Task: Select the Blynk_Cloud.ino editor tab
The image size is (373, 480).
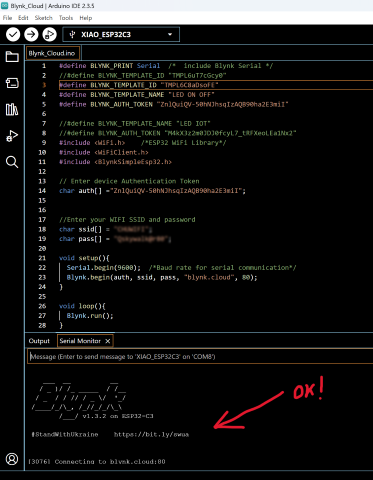Action: 53,53
